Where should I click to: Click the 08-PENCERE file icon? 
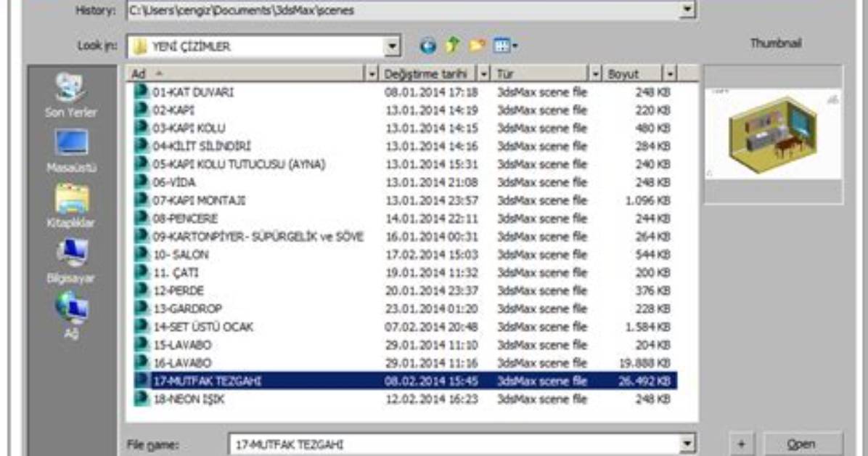pyautogui.click(x=142, y=218)
